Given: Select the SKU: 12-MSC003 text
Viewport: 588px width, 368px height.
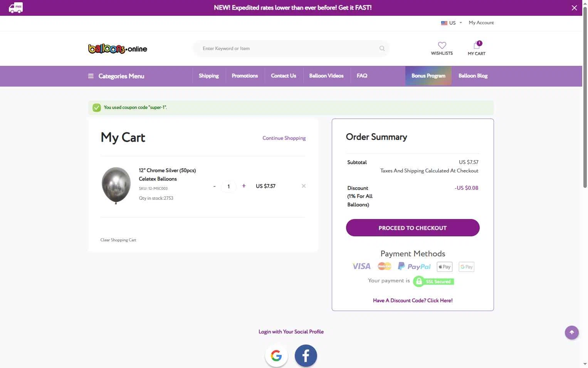Looking at the screenshot, I should (153, 189).
